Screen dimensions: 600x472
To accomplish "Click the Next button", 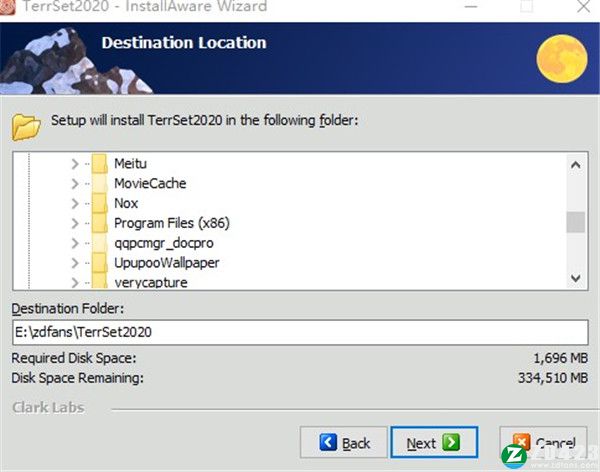I will (434, 443).
